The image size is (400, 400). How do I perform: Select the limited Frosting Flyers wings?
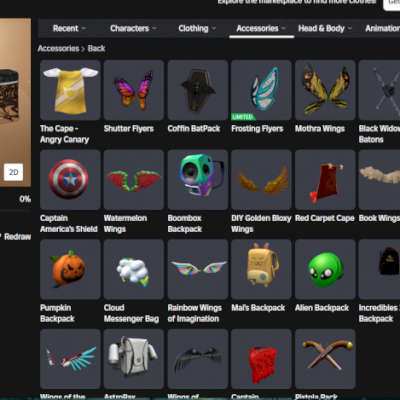261,90
